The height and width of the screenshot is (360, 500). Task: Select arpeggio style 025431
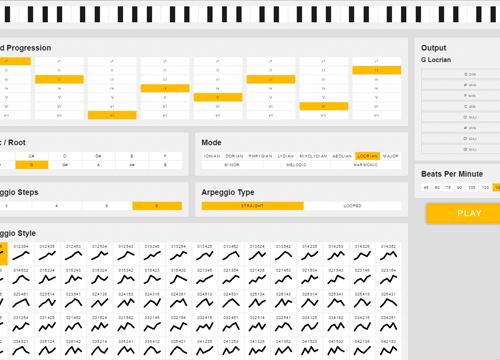(x=389, y=301)
